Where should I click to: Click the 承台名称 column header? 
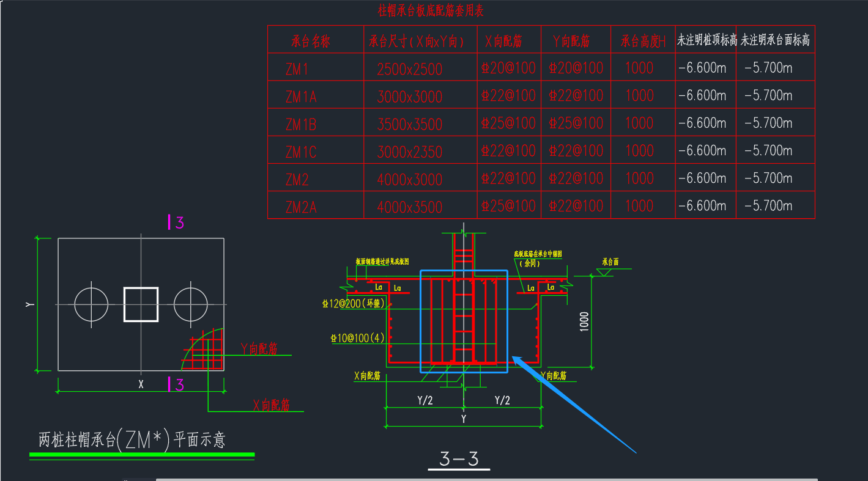tap(310, 42)
